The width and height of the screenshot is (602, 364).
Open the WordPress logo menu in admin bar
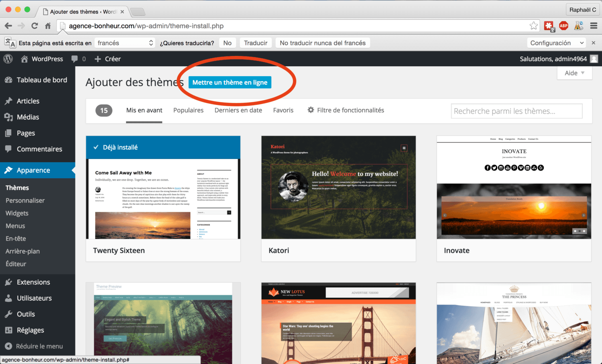click(8, 59)
